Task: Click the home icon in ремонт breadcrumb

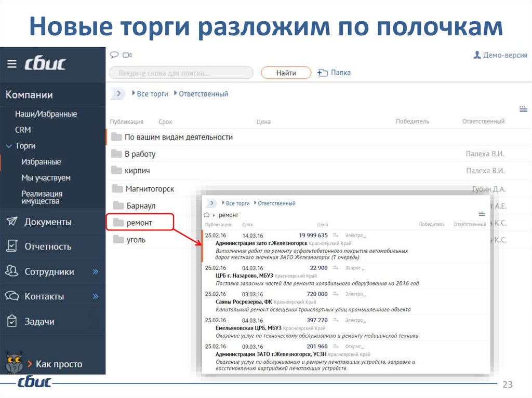Action: [207, 215]
